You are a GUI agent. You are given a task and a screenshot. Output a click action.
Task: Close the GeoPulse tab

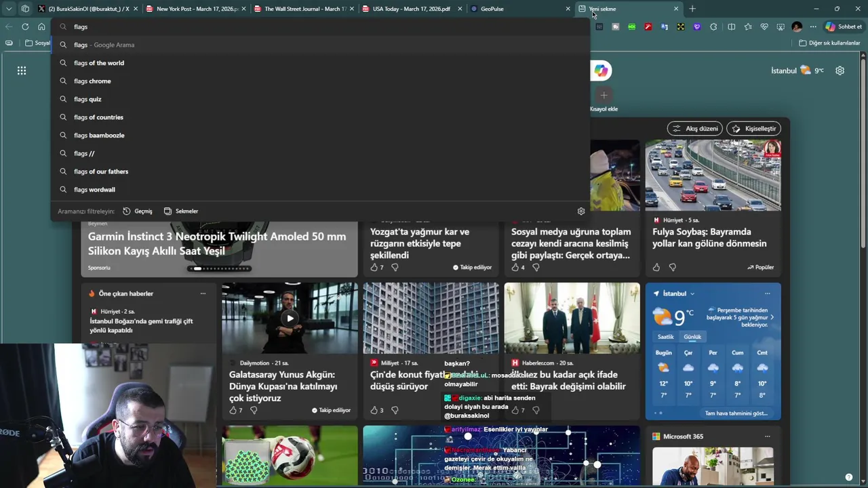click(x=568, y=9)
